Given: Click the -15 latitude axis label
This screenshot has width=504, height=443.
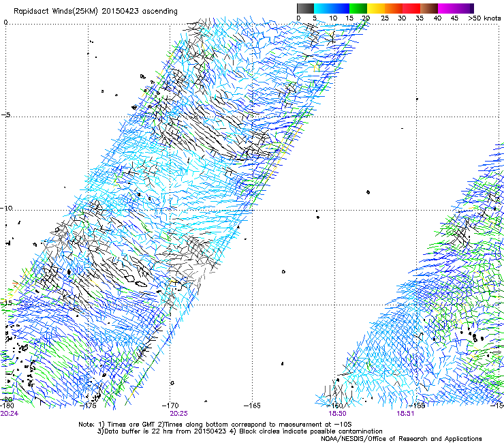Looking at the screenshot, I should point(6,303).
